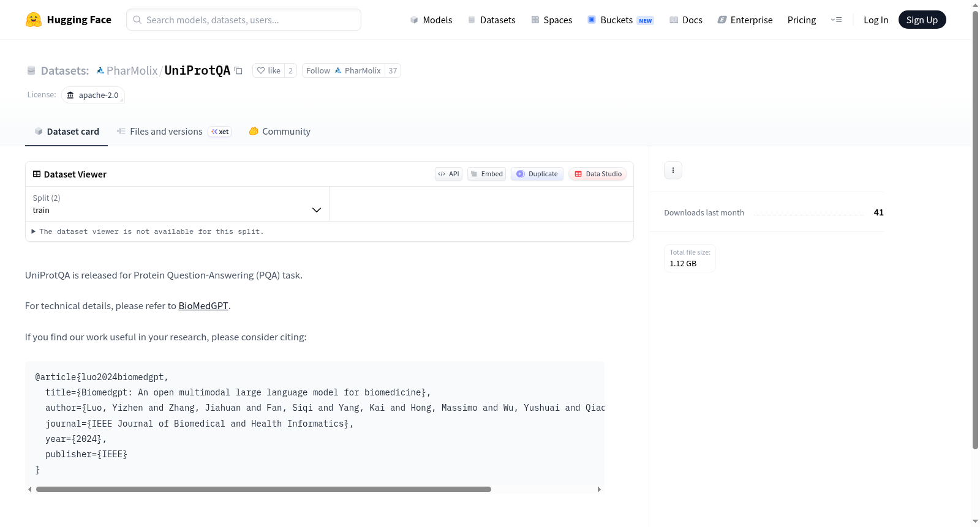Click the Embed button
The height and width of the screenshot is (527, 980).
pos(487,174)
